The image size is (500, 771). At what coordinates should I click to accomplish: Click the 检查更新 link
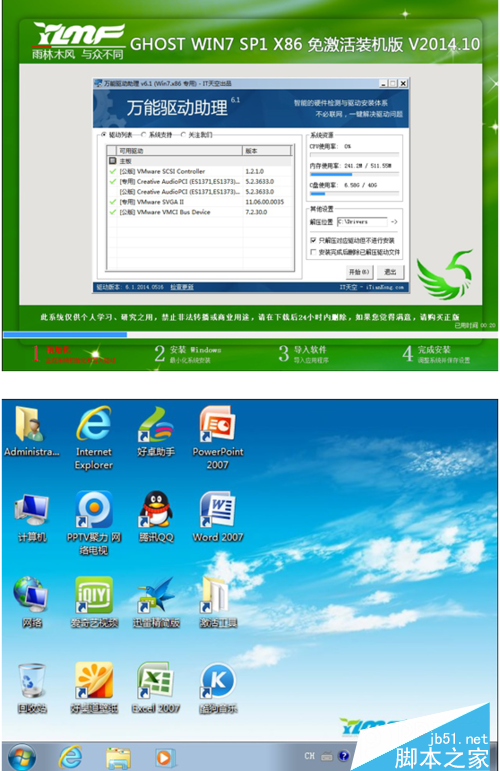point(182,287)
